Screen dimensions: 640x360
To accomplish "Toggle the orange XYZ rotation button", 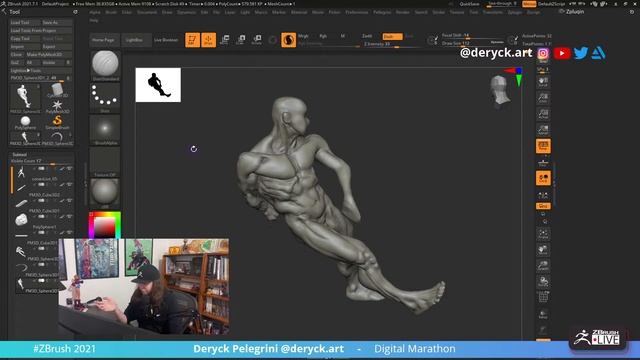I will coord(543,206).
